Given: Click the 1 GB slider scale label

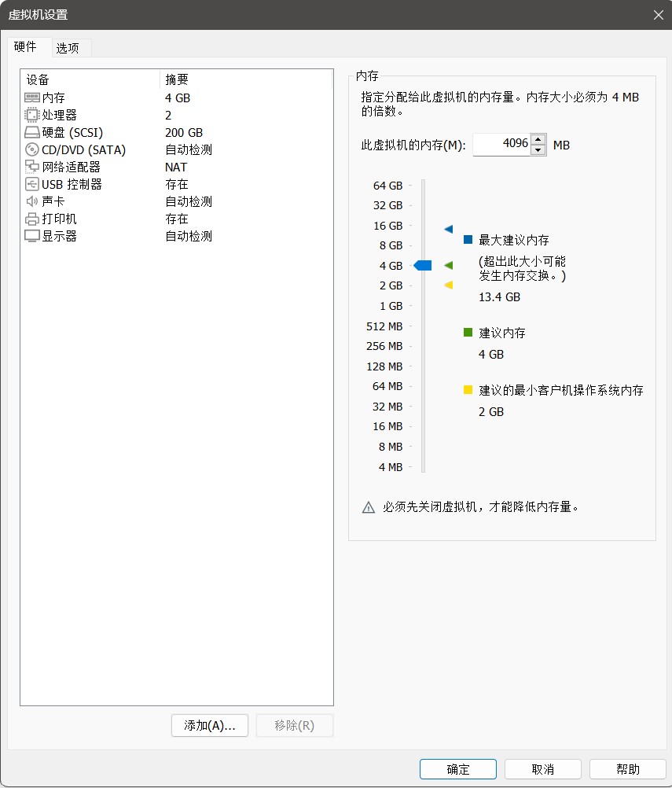Looking at the screenshot, I should pyautogui.click(x=391, y=306).
